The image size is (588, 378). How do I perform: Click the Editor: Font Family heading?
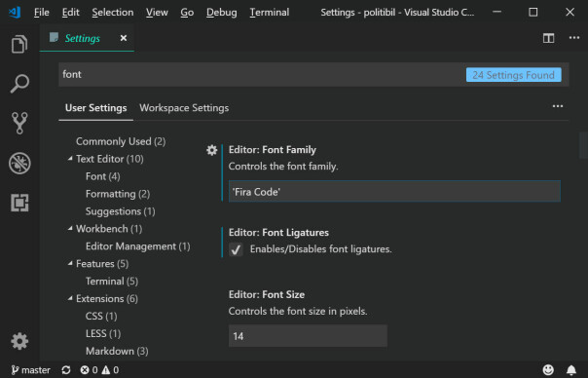coord(273,150)
